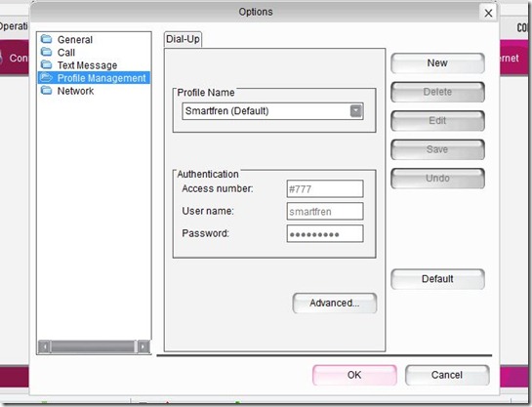Click the Profile Management open-folder icon

pos(46,78)
